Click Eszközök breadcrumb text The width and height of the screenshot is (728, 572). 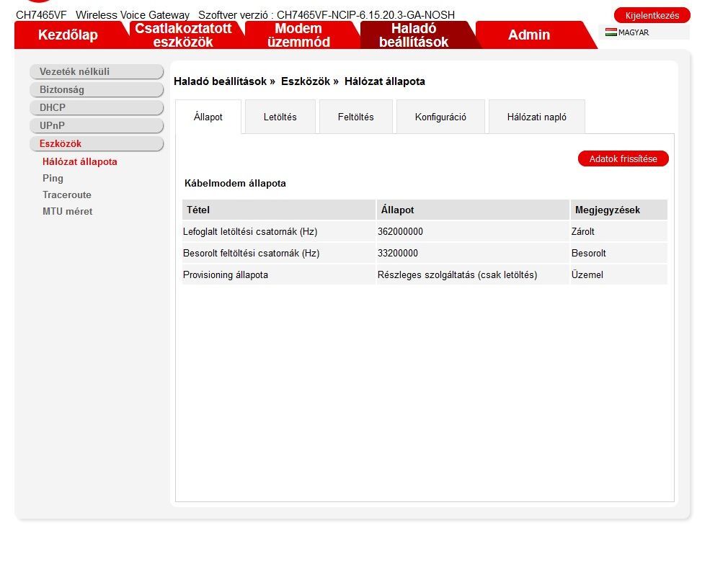click(306, 81)
